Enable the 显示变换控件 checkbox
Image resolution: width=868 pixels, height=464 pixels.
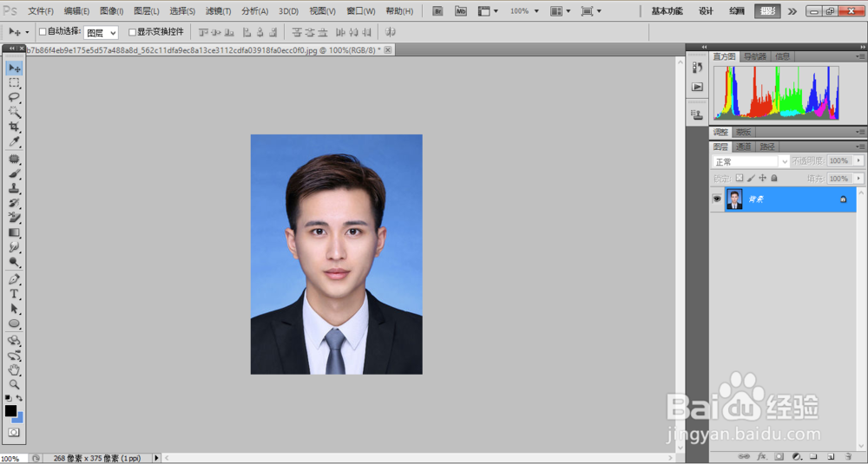(132, 32)
